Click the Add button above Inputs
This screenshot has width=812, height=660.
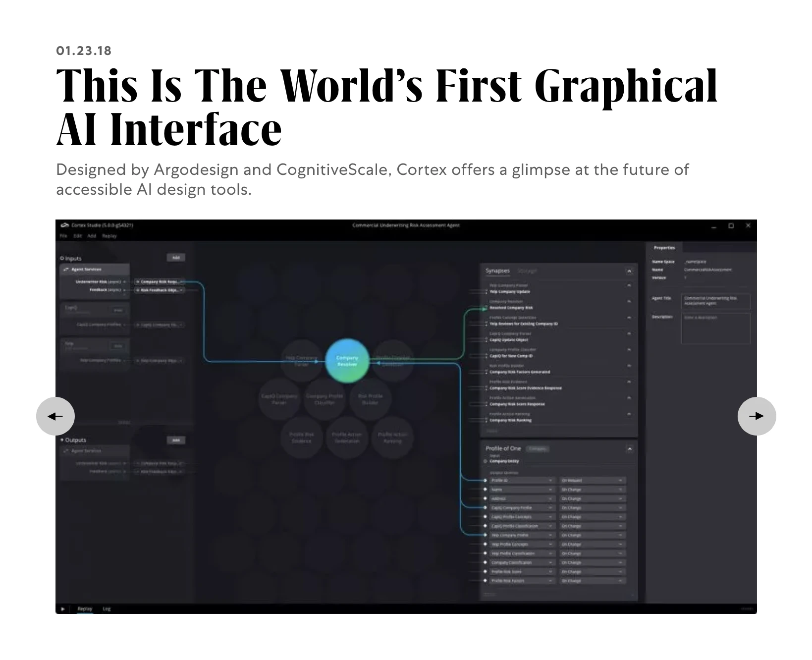[176, 257]
